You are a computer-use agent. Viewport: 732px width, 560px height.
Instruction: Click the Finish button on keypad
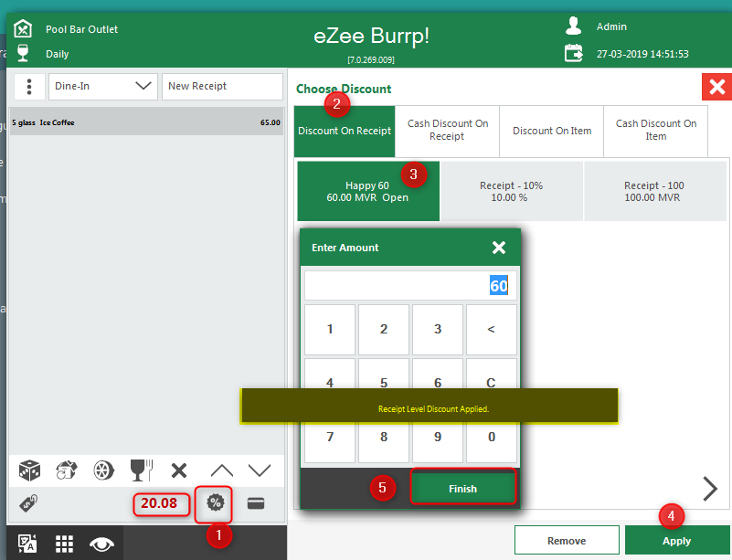[463, 488]
